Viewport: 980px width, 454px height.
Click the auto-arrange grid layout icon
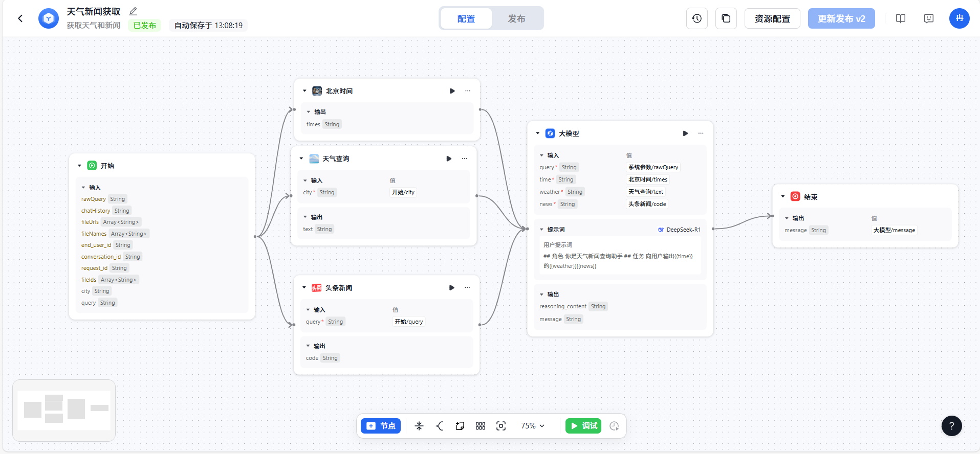click(480, 426)
